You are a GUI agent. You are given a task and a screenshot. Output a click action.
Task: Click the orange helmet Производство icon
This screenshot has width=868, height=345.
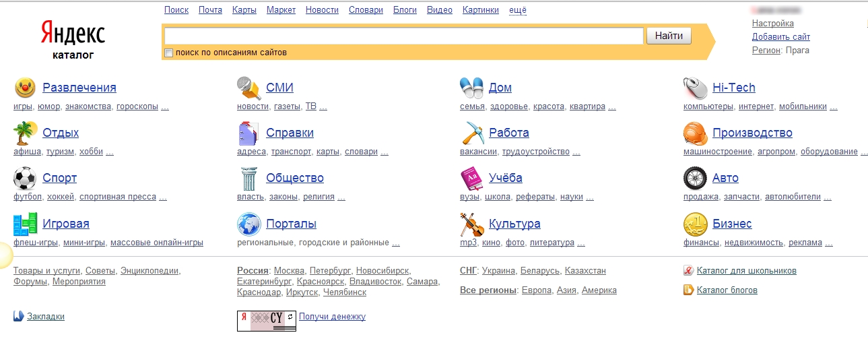(x=694, y=133)
